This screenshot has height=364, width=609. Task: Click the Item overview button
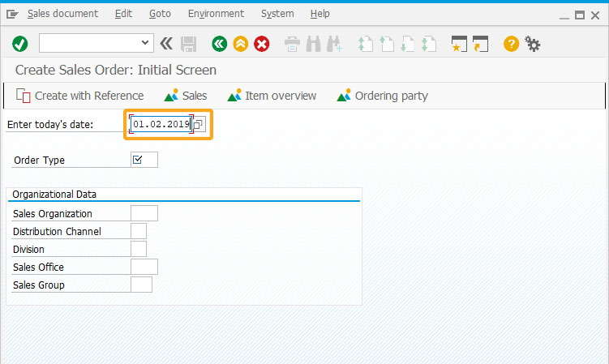272,96
